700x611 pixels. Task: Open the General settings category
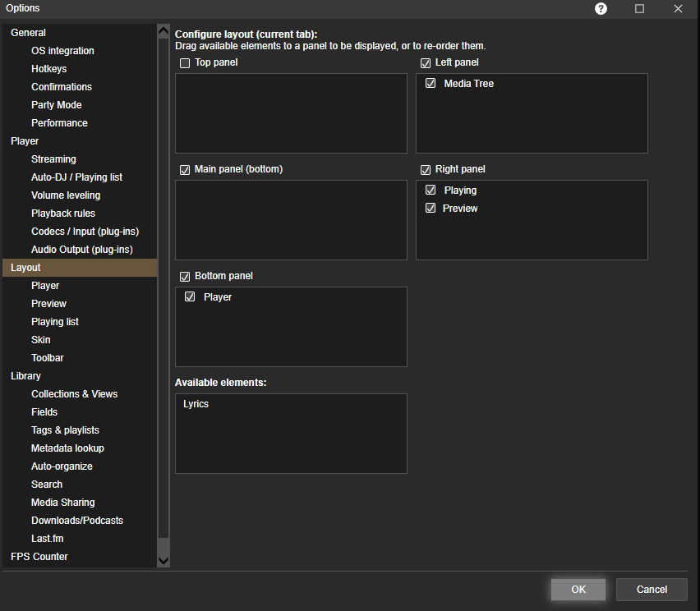point(28,33)
